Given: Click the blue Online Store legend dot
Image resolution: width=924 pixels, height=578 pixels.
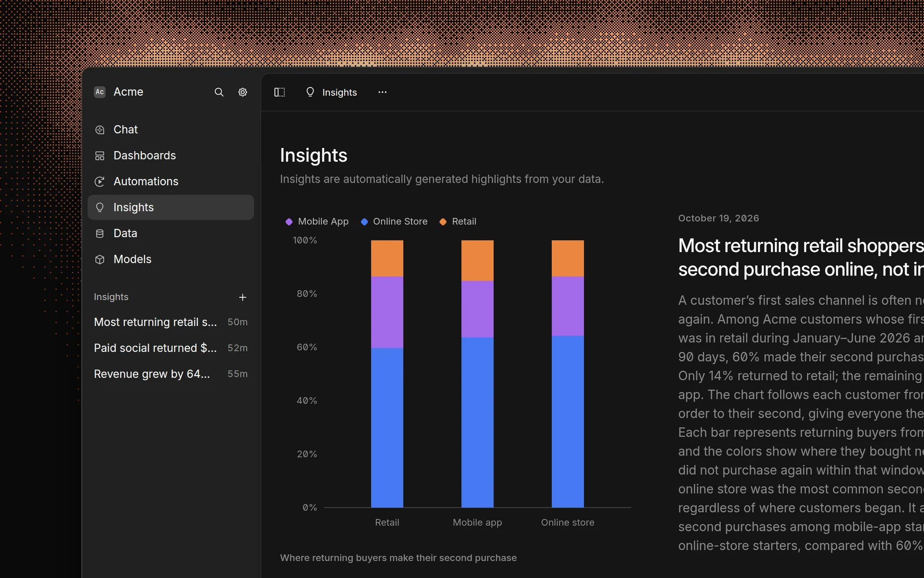Looking at the screenshot, I should pyautogui.click(x=364, y=222).
